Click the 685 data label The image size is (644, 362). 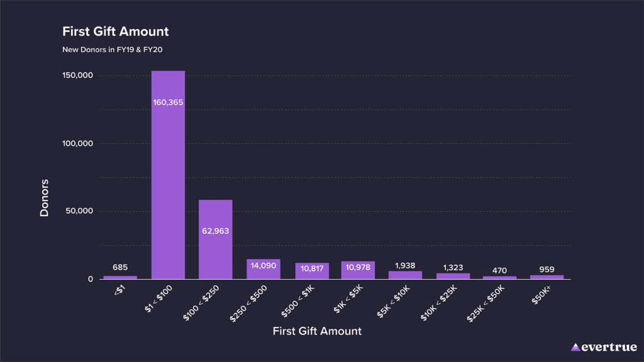[120, 268]
